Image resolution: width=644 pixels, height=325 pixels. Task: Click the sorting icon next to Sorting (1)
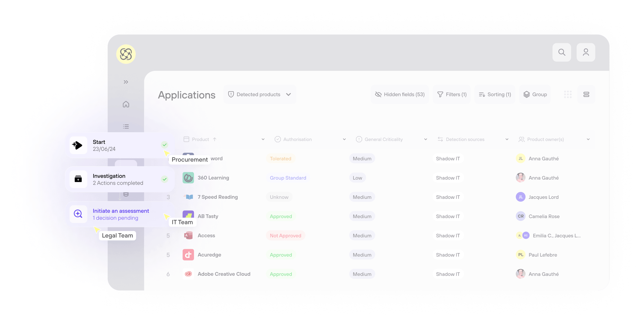pos(482,94)
